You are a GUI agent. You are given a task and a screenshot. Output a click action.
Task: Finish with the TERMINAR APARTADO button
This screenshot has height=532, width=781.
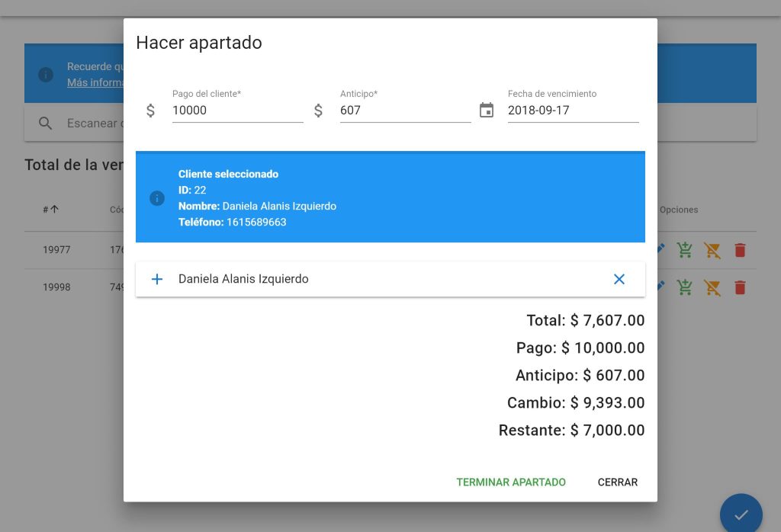pos(511,482)
